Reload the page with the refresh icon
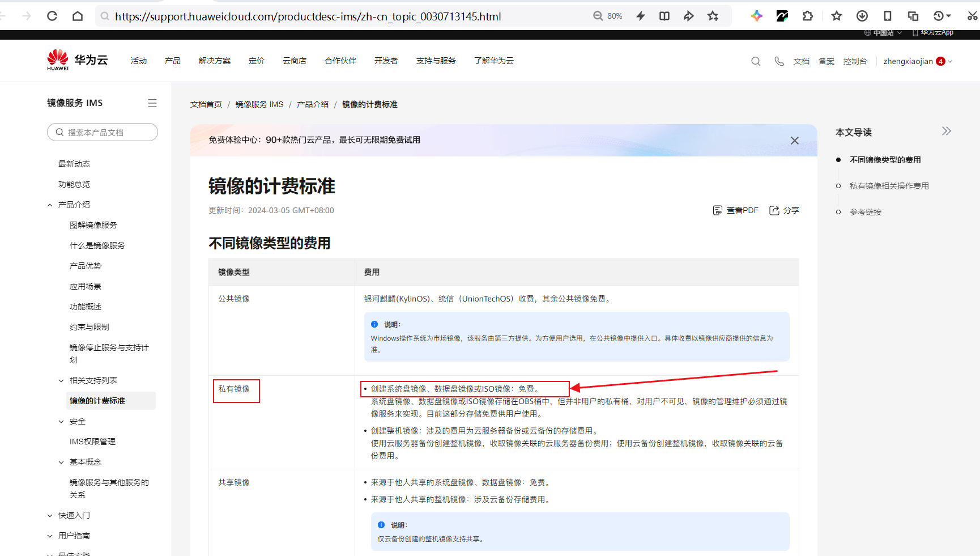 point(52,16)
